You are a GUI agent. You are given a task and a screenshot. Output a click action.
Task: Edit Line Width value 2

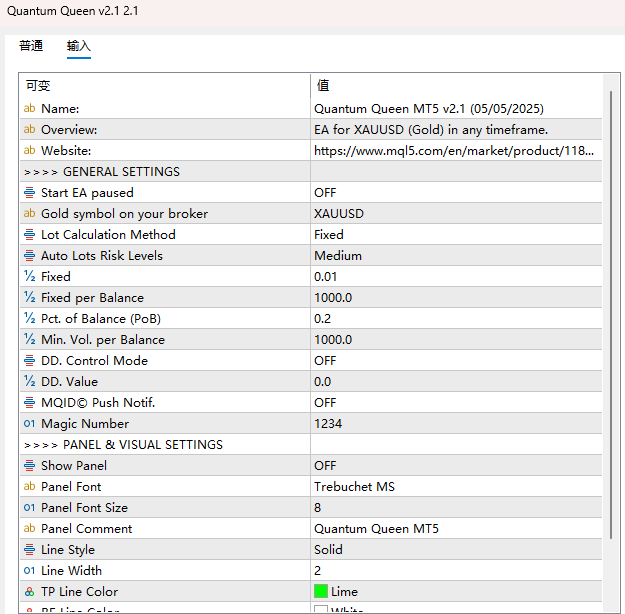point(456,571)
